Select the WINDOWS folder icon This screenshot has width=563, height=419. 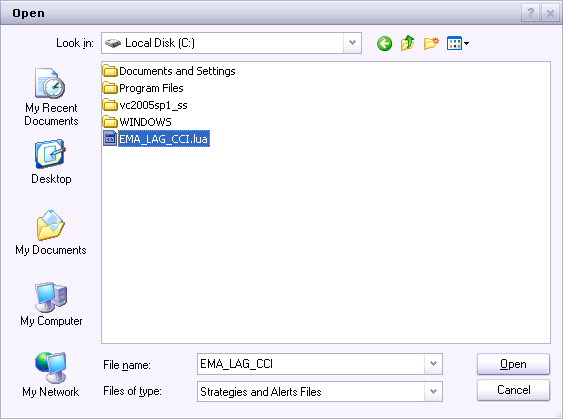(110, 122)
